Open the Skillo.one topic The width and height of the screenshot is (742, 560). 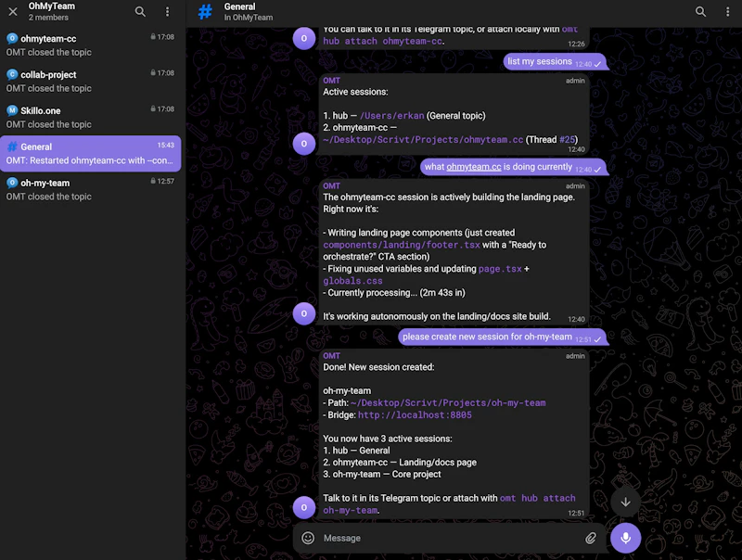point(90,118)
